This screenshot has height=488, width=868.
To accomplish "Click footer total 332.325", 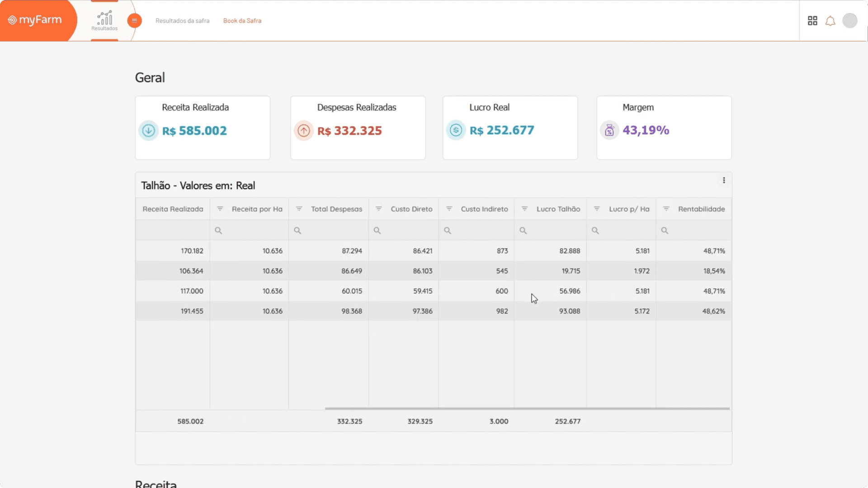I will coord(349,421).
